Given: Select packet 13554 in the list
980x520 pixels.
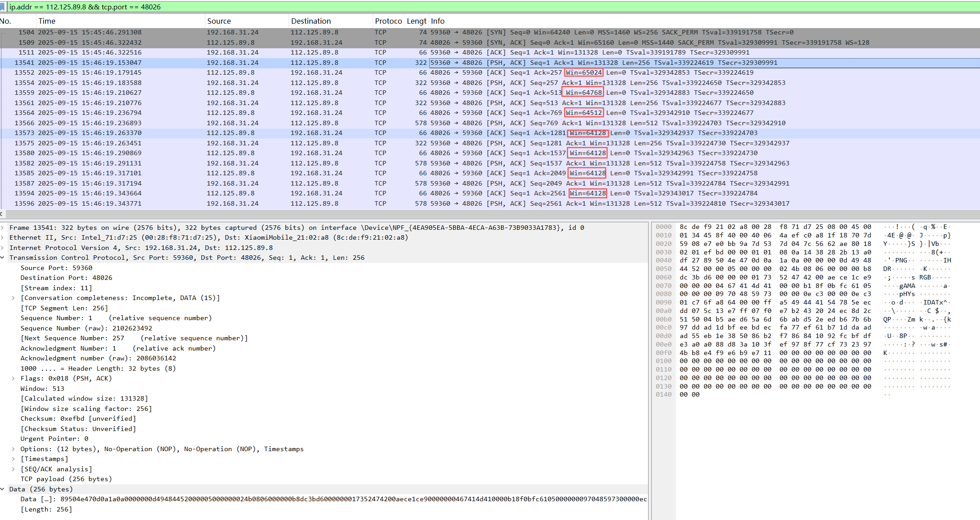Looking at the screenshot, I should (490, 83).
